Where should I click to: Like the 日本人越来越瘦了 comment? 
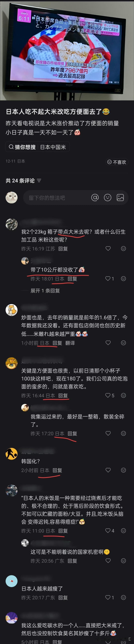[x=108, y=597]
